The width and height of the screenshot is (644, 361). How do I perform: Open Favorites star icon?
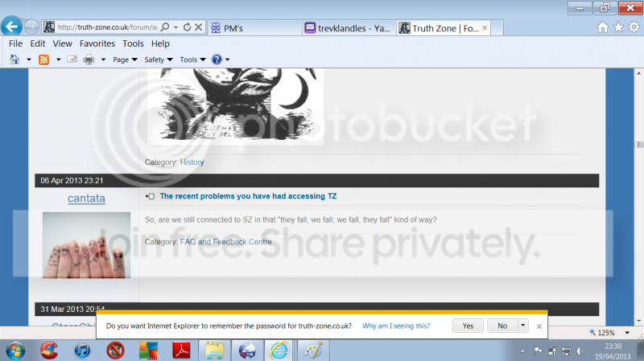pos(618,27)
